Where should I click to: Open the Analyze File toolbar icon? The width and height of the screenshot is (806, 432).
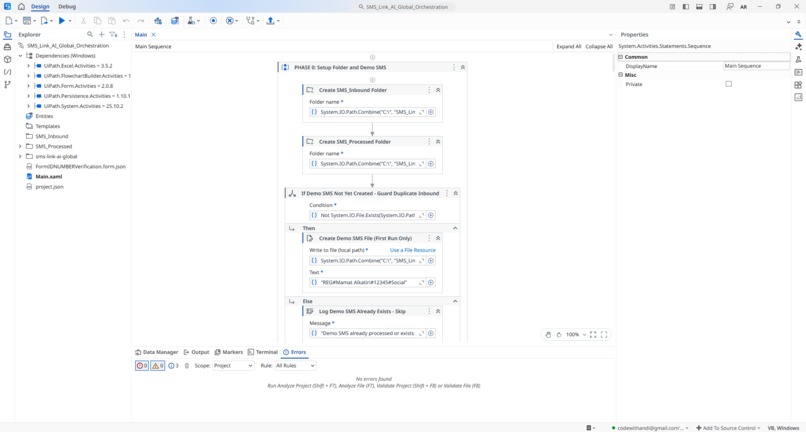pos(250,21)
